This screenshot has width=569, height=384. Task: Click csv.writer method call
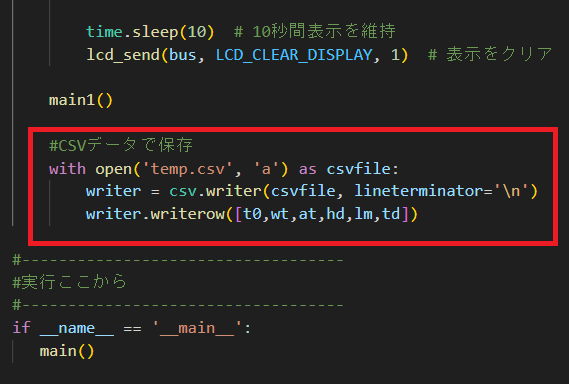[216, 191]
